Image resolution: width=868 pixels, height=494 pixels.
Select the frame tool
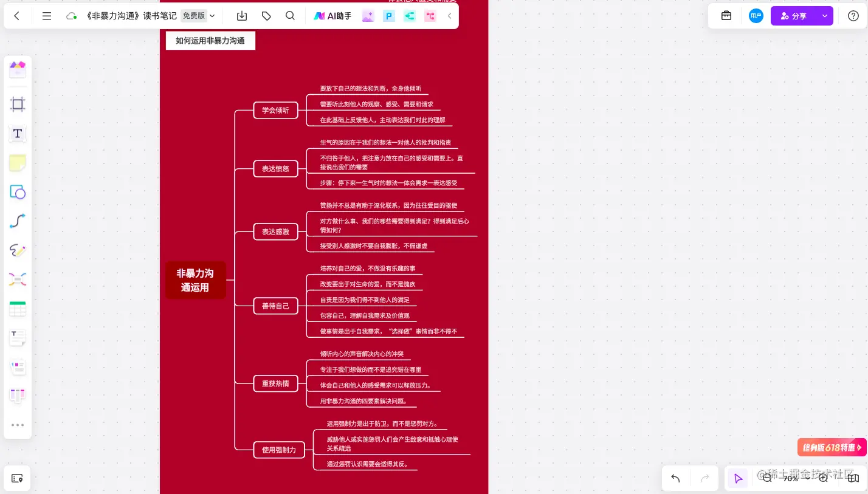coord(18,105)
